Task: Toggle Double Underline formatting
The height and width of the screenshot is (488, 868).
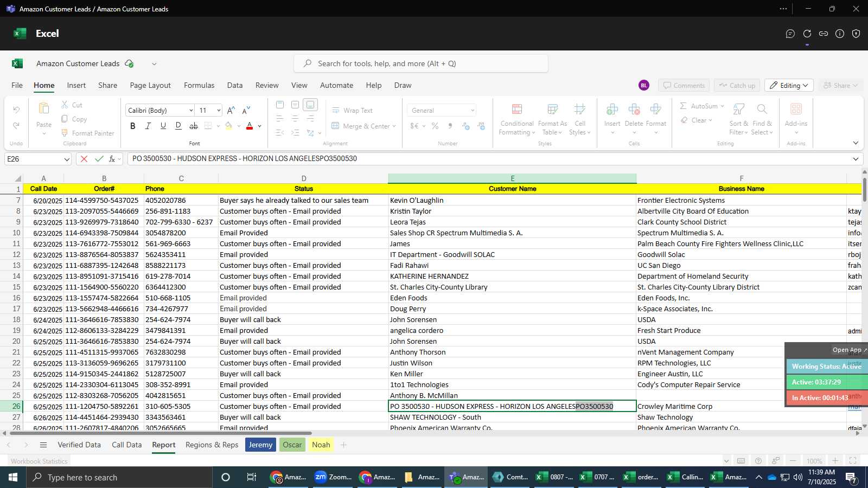Action: pyautogui.click(x=178, y=126)
